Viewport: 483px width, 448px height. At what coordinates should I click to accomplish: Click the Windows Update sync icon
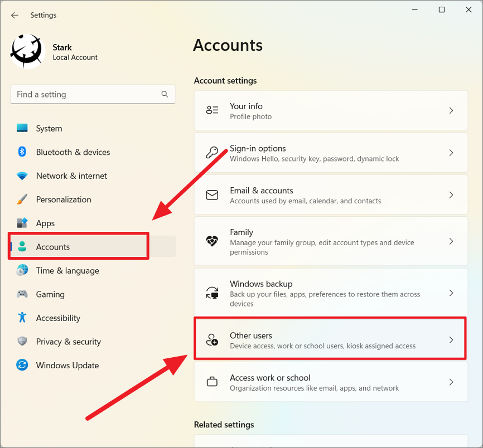coord(22,365)
